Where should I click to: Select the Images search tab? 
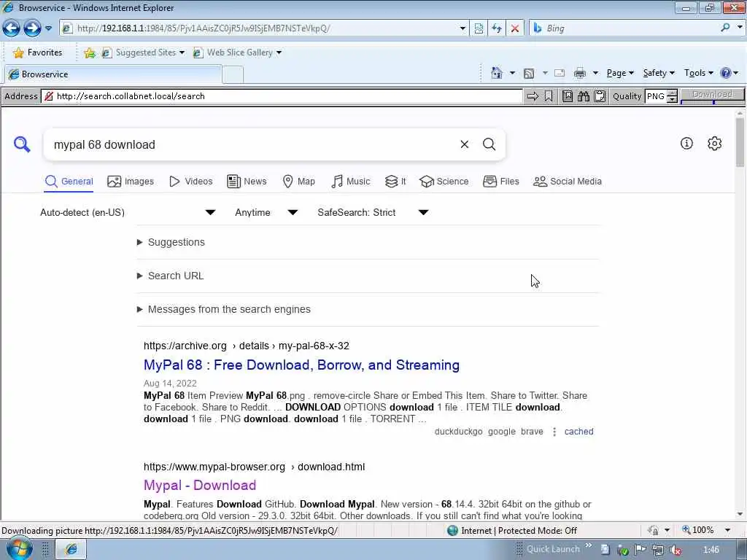[x=131, y=182]
